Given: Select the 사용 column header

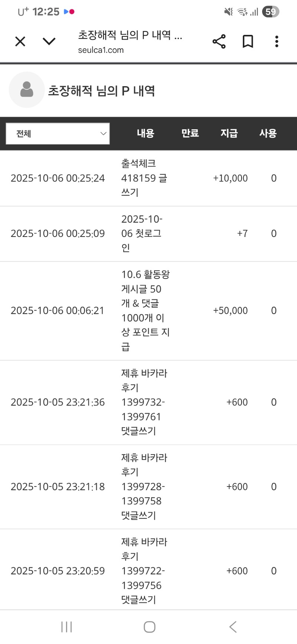Looking at the screenshot, I should (268, 133).
